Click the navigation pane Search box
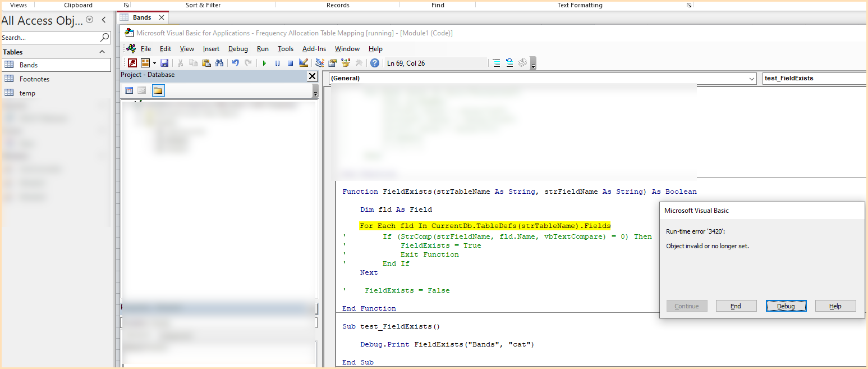The image size is (868, 369). click(x=50, y=38)
